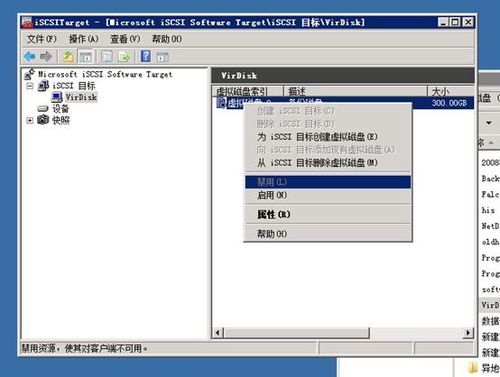The image size is (500, 377).
Task: Select the highlighted 禁用(L) context menu entry
Action: [328, 182]
